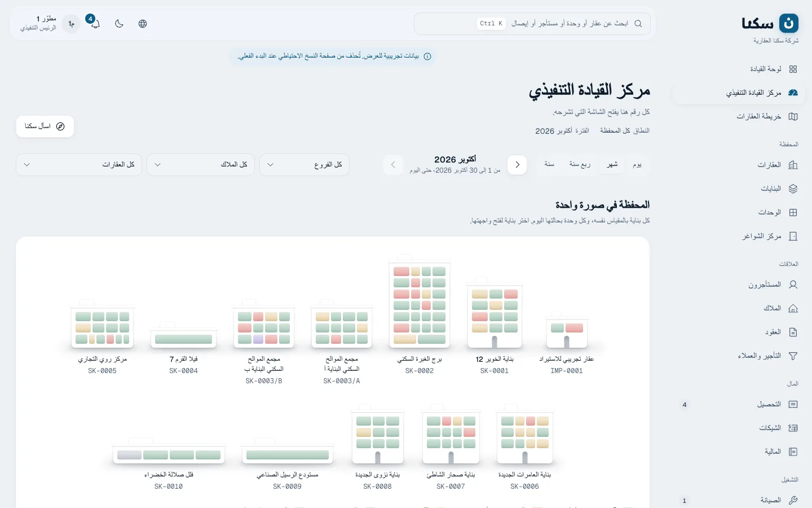Select عقار تجريبي للاستيراد IMP-0001
This screenshot has height=508, width=812.
[x=566, y=343]
